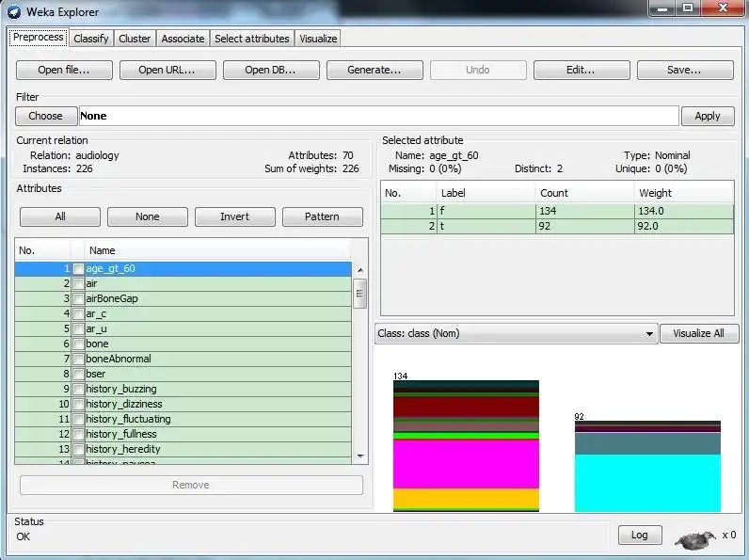Screen dimensions: 749x560
Task: Click the Open file... button
Action: 64,70
